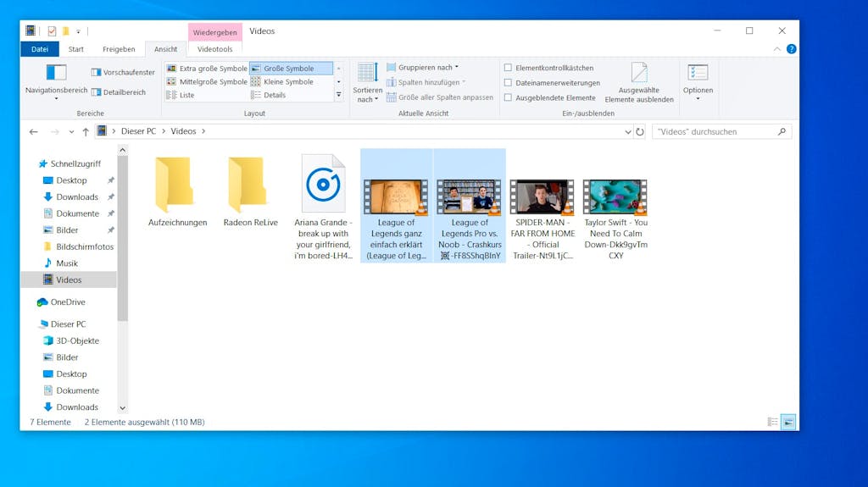The width and height of the screenshot is (868, 487).
Task: Open Bildschirmfotos in the sidebar
Action: [x=79, y=246]
